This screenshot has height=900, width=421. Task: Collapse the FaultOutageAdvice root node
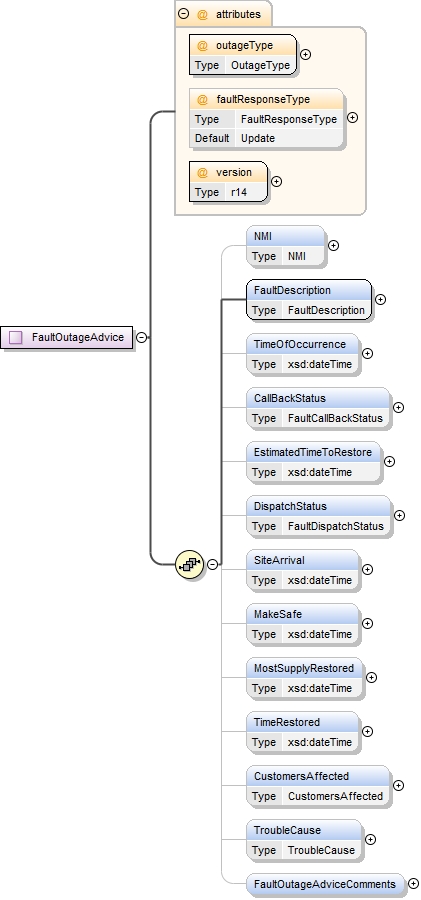coord(141,338)
